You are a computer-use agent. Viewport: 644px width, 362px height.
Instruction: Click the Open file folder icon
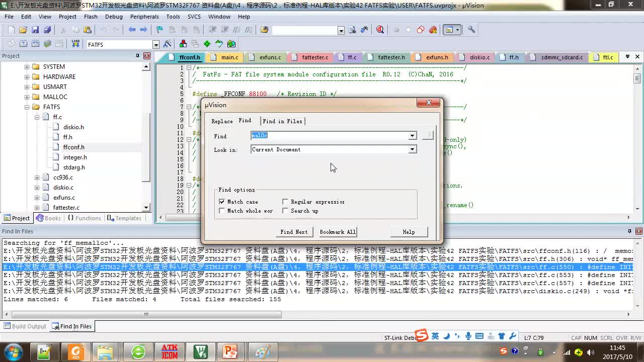tap(23, 30)
